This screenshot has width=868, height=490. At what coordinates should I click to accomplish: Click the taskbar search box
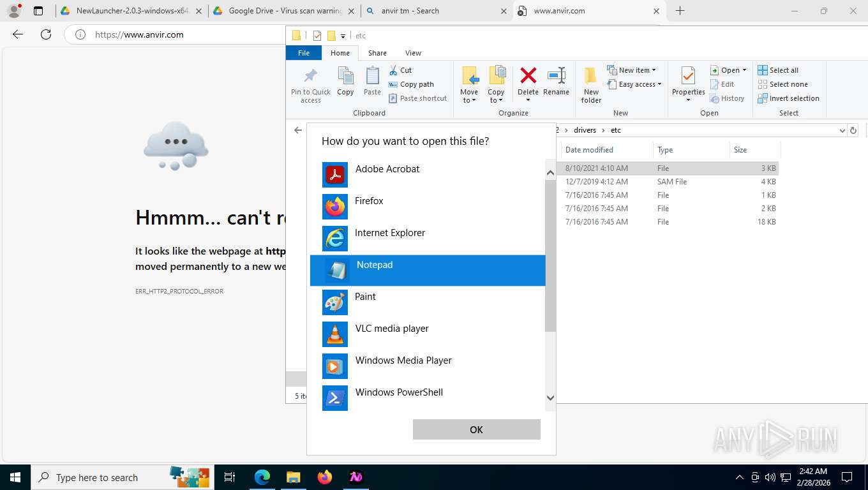point(122,477)
